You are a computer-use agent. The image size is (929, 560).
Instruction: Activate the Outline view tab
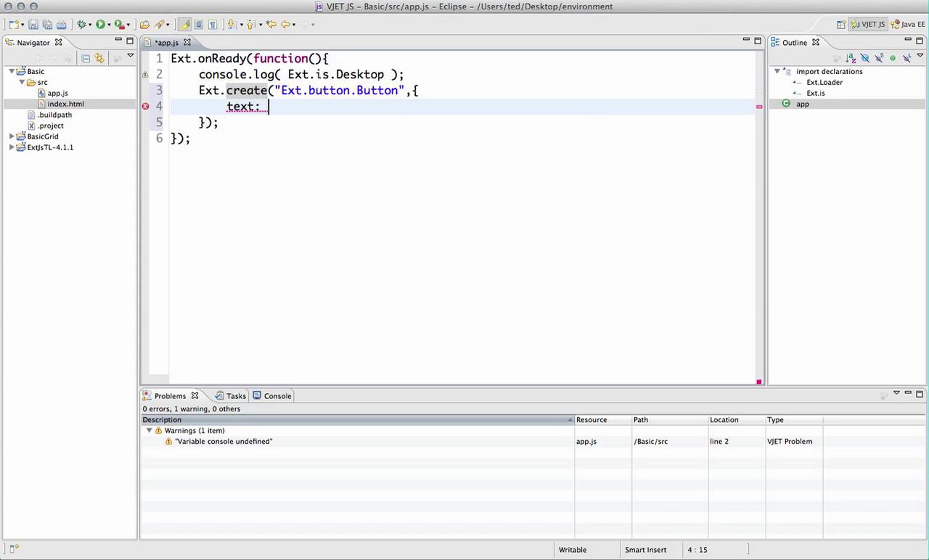[794, 43]
